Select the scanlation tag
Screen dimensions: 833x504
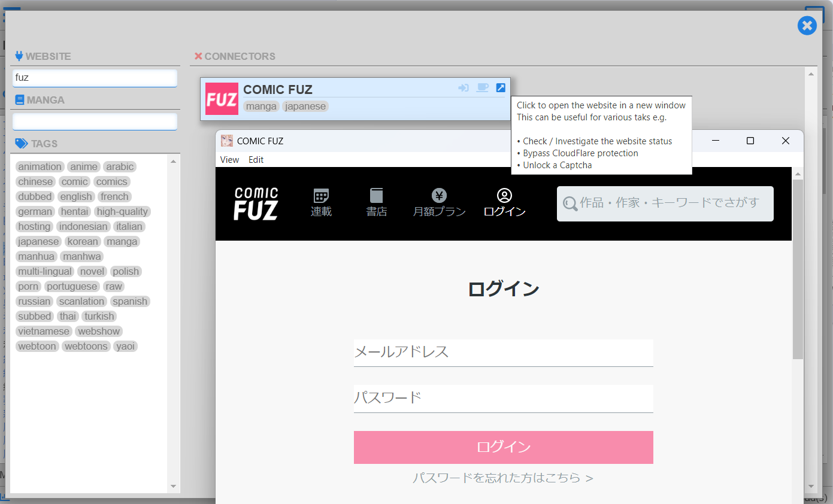tap(81, 301)
